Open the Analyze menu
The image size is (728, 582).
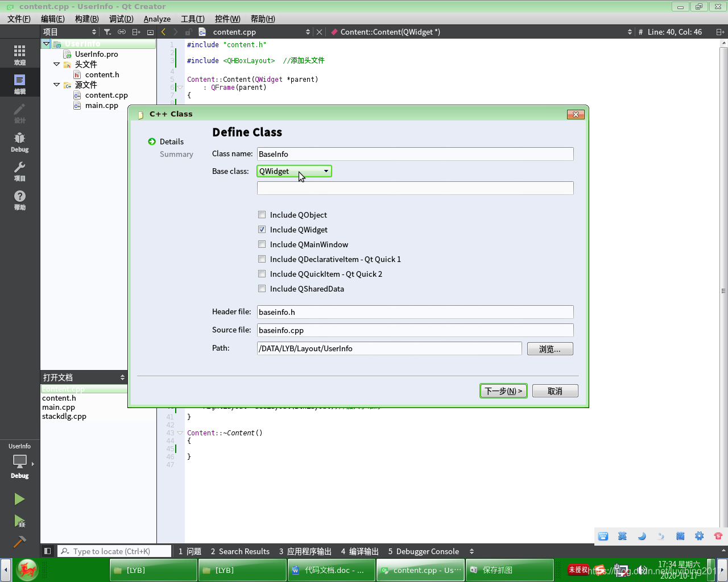tap(157, 19)
